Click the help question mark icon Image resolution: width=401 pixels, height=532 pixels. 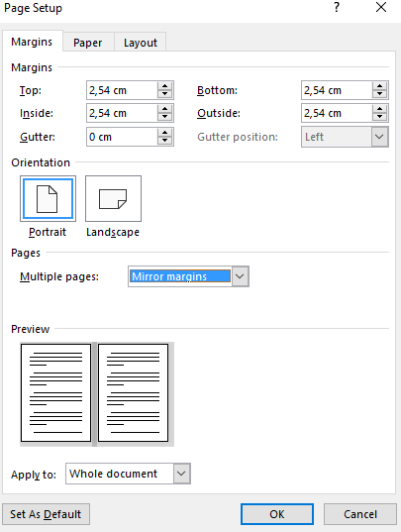point(337,7)
